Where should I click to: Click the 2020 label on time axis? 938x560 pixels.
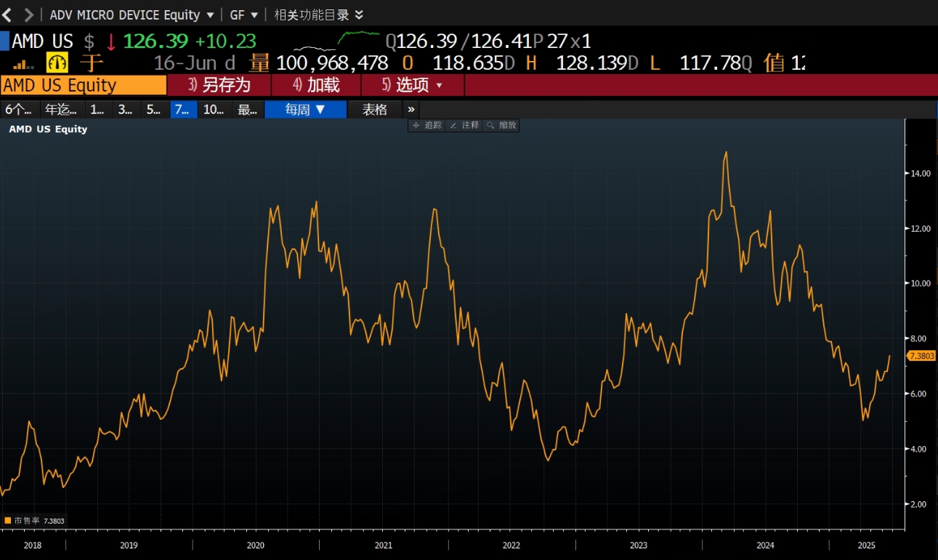tap(256, 545)
